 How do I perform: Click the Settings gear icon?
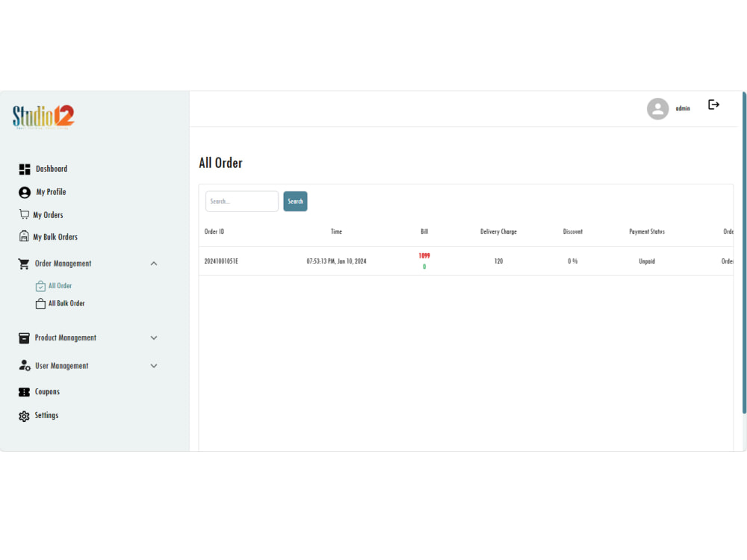pos(24,416)
